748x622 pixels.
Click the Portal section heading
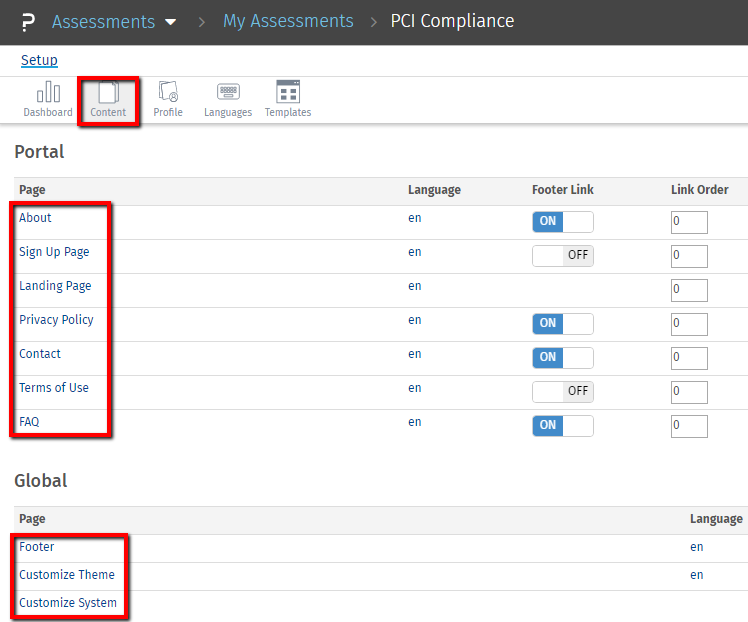[39, 152]
